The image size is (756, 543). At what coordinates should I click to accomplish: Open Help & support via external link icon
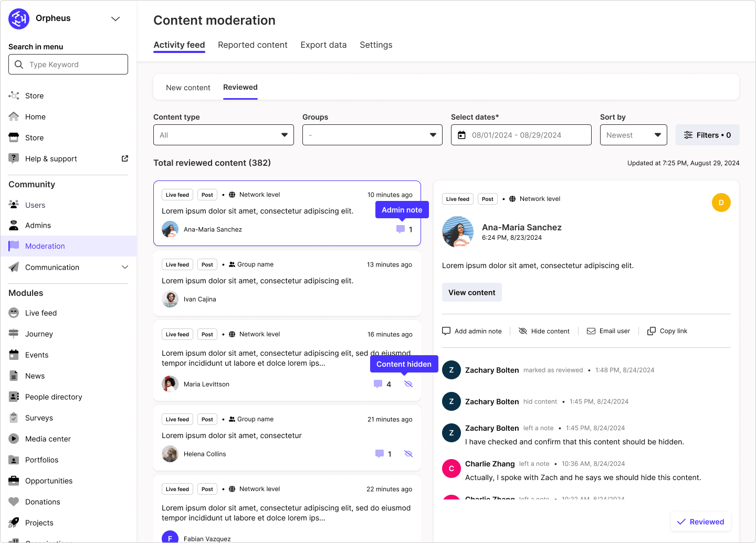124,158
